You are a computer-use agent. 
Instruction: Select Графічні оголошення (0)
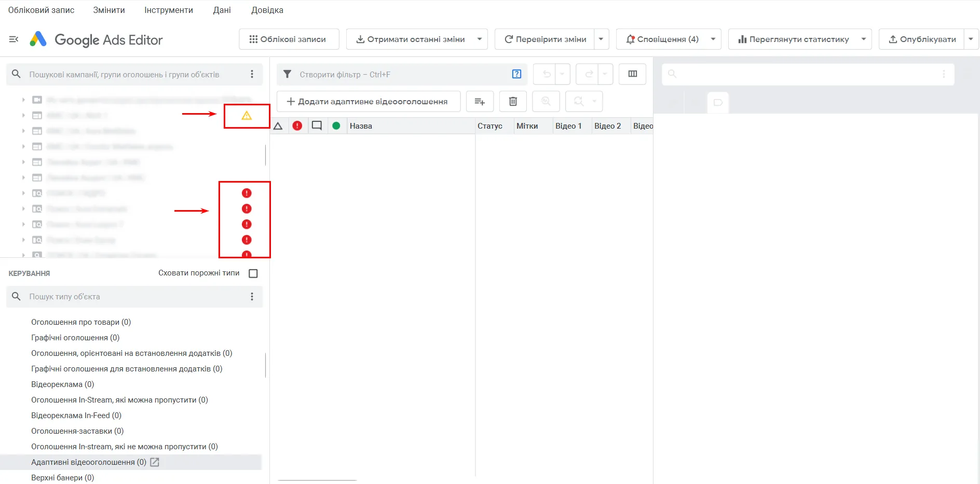pos(75,338)
